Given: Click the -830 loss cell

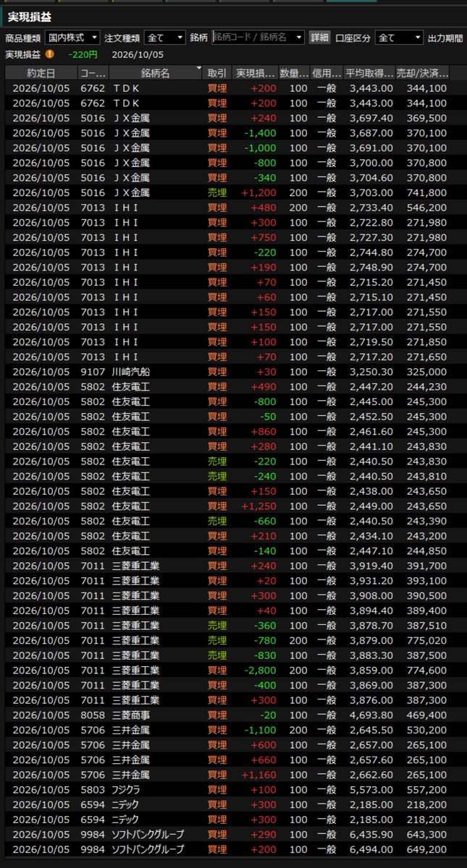Looking at the screenshot, I should click(265, 655).
